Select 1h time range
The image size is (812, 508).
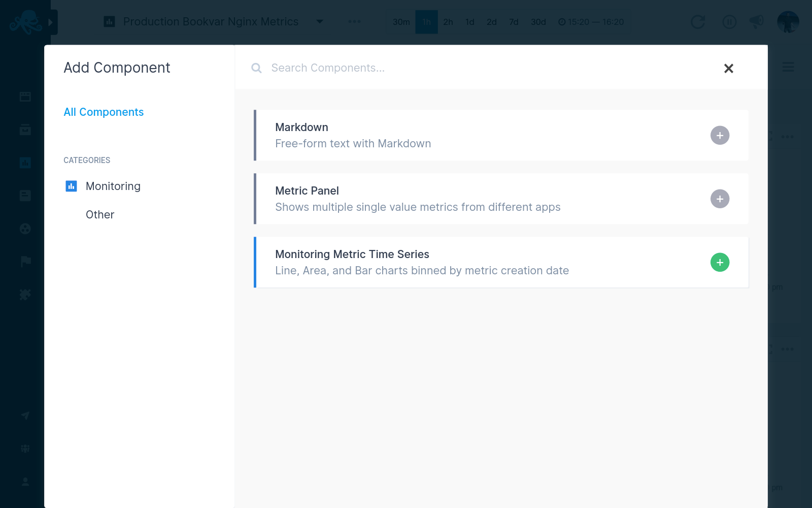(x=427, y=22)
